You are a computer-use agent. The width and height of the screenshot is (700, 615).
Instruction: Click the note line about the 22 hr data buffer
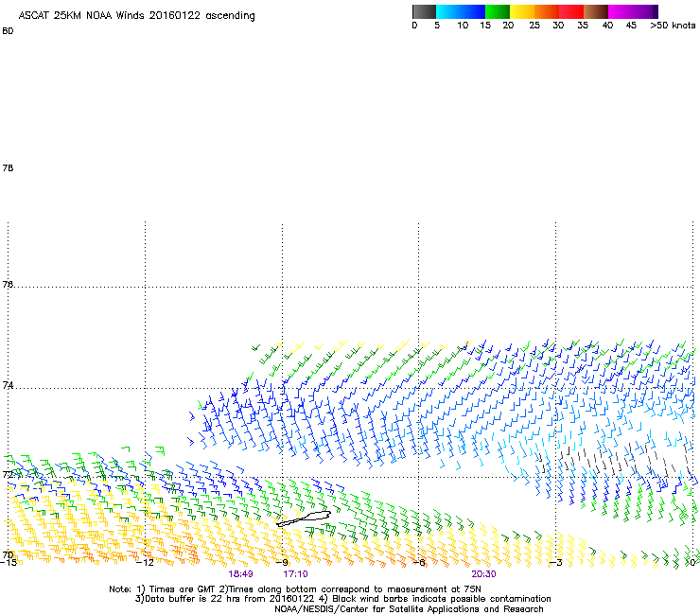coord(342,599)
